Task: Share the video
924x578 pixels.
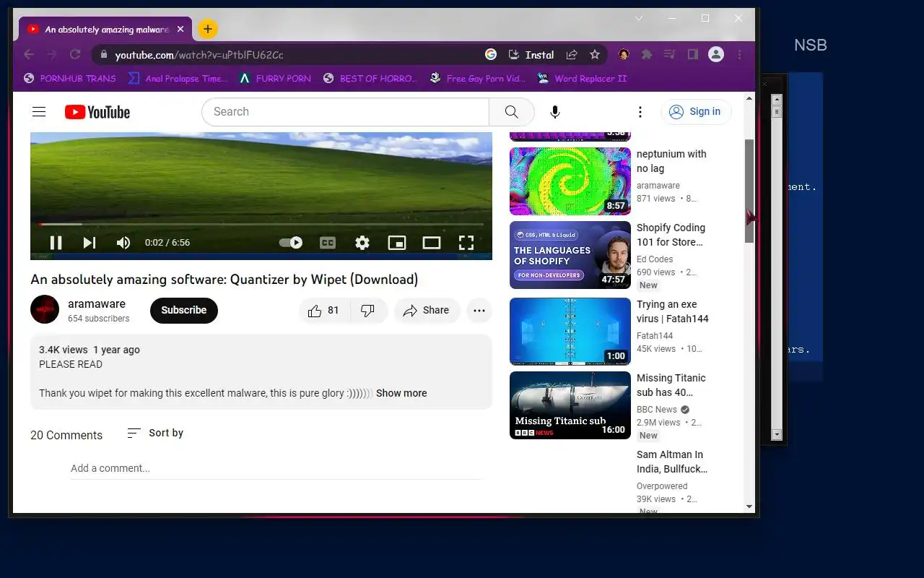Action: coord(427,311)
